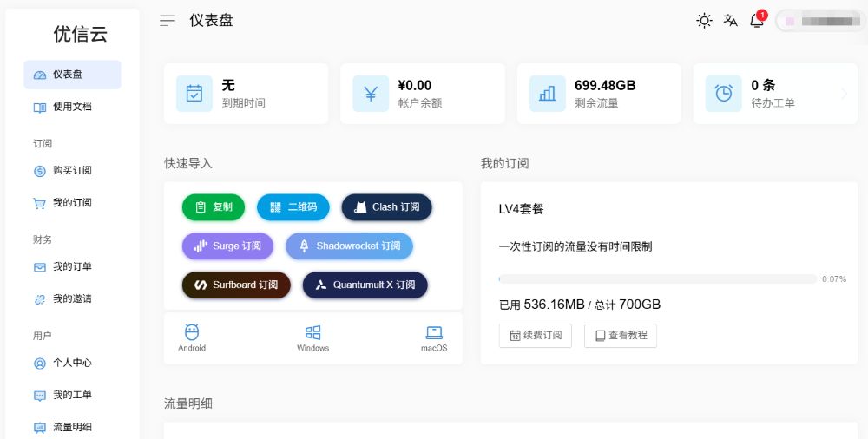Click the 699.48GB remaining traffic value
868x439 pixels.
605,85
